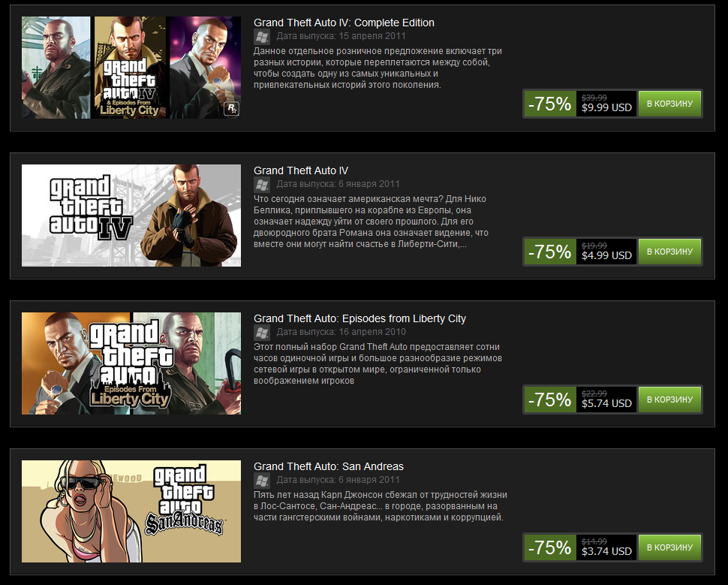This screenshot has width=728, height=585.
Task: Click the Grand Theft Auto IV banner image
Action: [x=131, y=215]
